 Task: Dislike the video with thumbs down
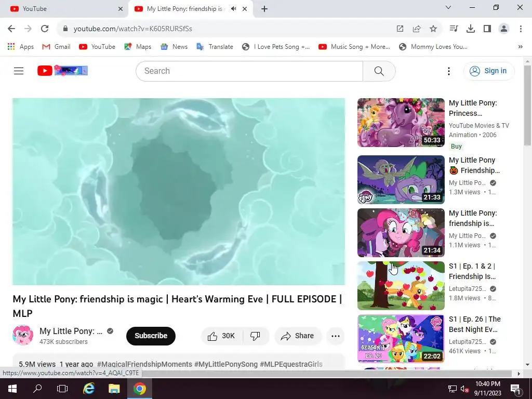pyautogui.click(x=255, y=336)
